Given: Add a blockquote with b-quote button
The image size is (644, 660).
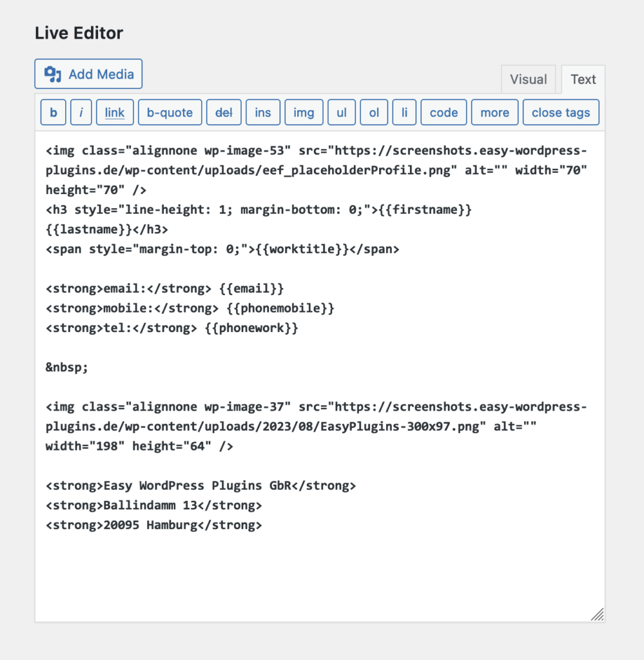Looking at the screenshot, I should [x=170, y=112].
